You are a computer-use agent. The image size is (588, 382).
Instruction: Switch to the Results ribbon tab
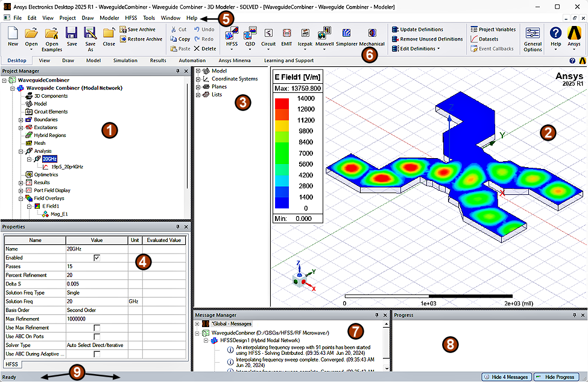click(158, 60)
